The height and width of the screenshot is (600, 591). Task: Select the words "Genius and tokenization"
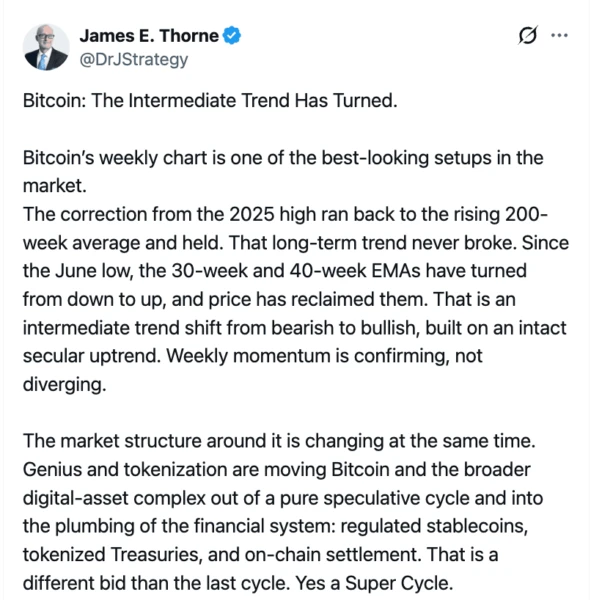(x=125, y=469)
